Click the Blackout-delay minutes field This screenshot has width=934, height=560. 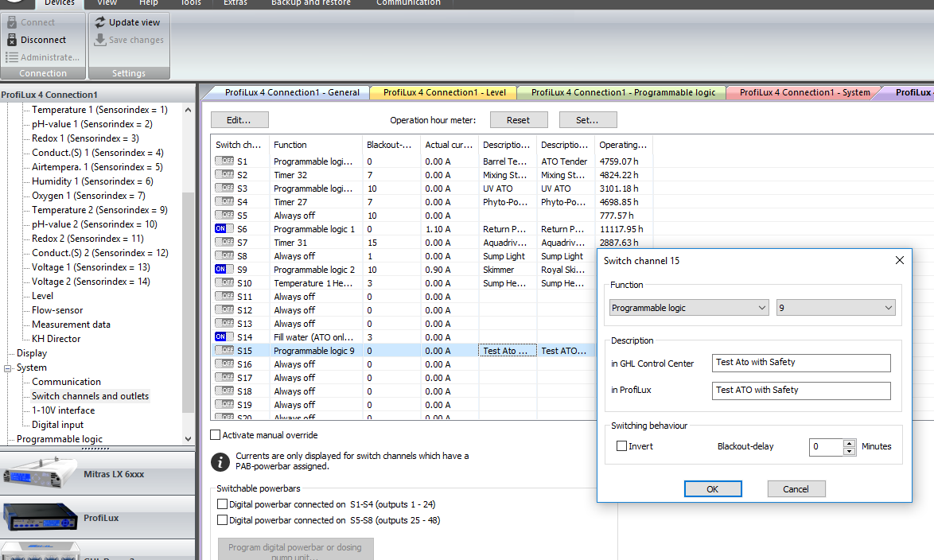point(826,447)
